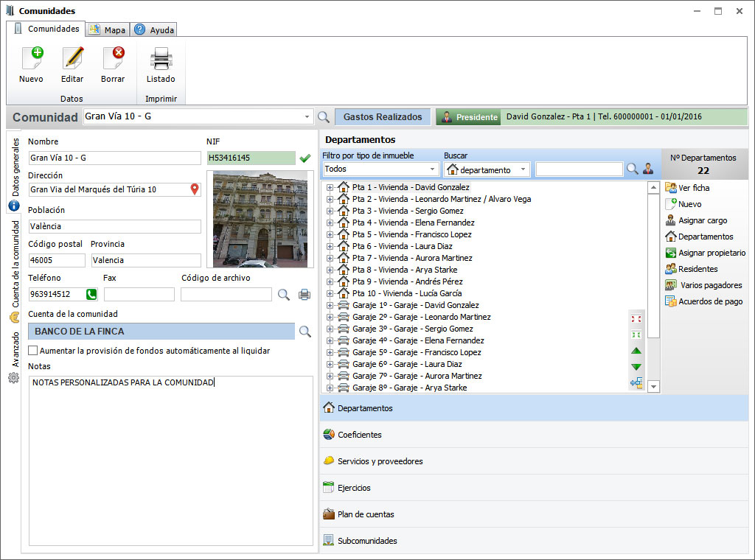Open the Buscar departamento dropdown
Viewport: 755px width, 560px height.
click(523, 169)
